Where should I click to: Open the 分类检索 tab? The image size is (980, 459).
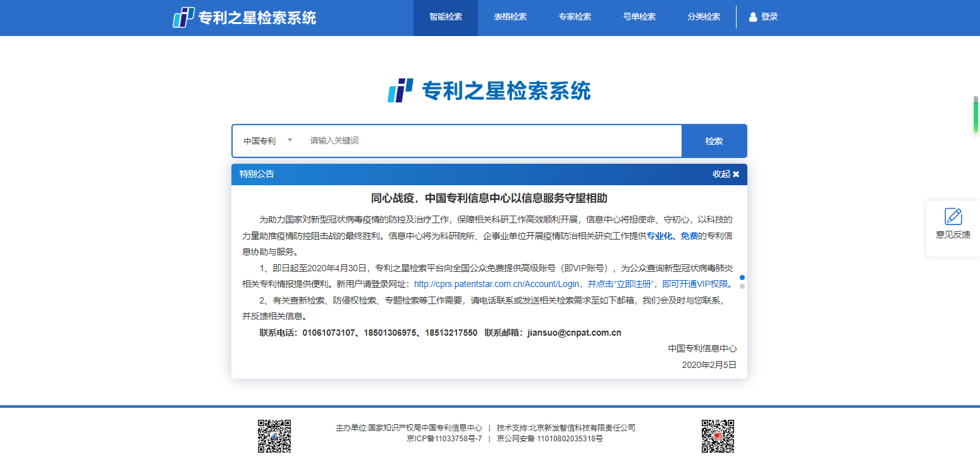coord(704,17)
